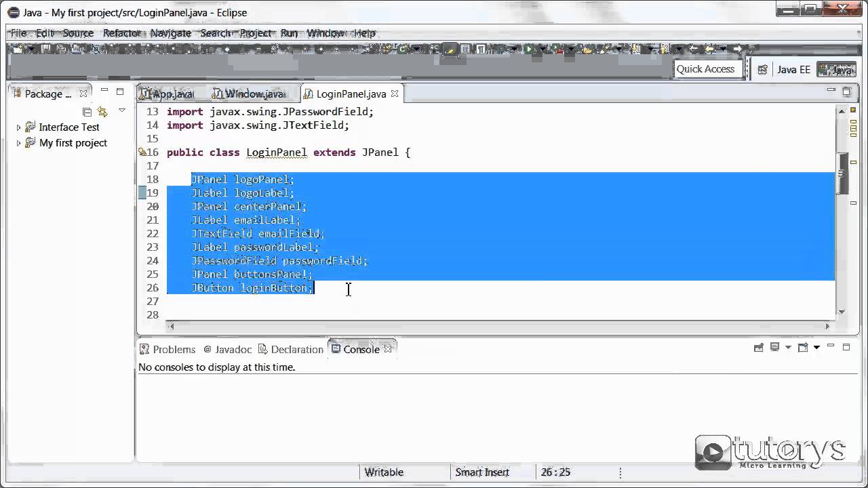The image size is (868, 488).
Task: Run the program with green Run icon
Action: pyautogui.click(x=530, y=49)
